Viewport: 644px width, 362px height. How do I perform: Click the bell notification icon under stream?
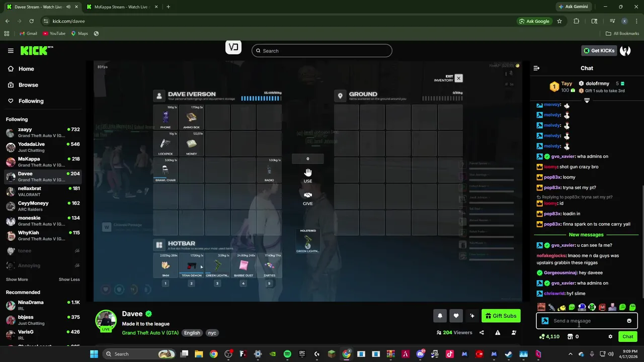coord(440,316)
